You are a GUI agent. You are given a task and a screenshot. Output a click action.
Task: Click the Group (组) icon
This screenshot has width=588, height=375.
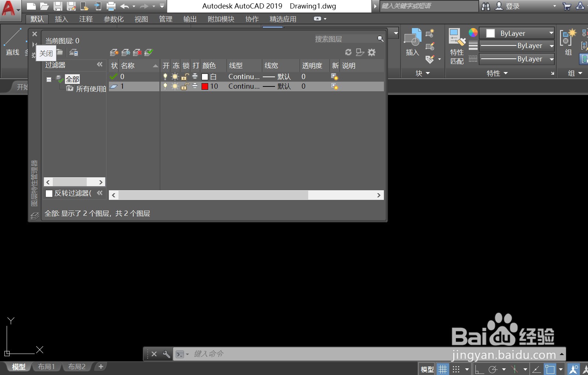tap(568, 42)
